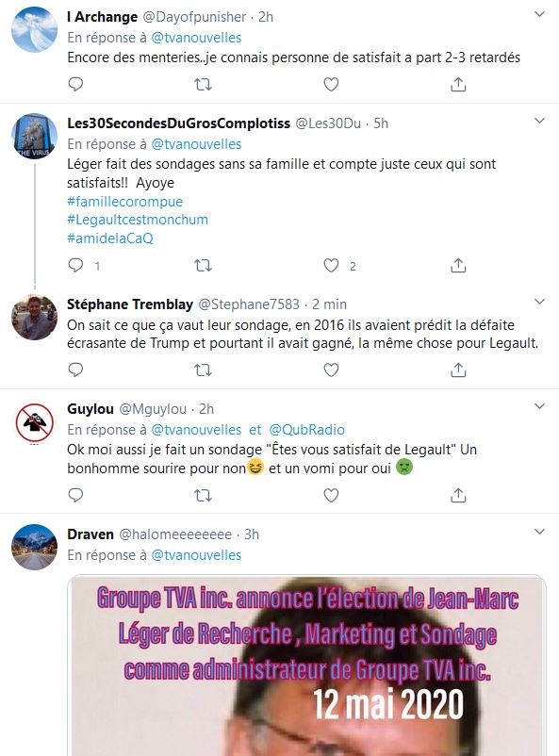Open the #famillecorompue hashtag

[125, 202]
